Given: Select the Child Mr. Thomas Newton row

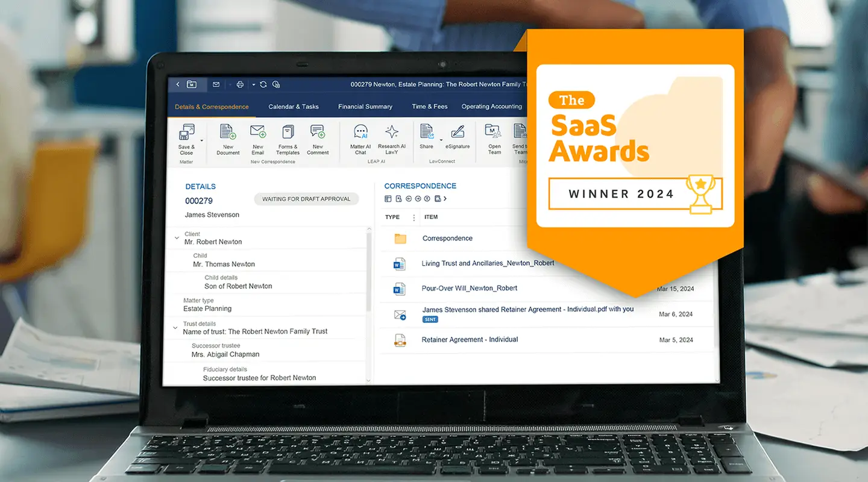Looking at the screenshot, I should (265, 260).
